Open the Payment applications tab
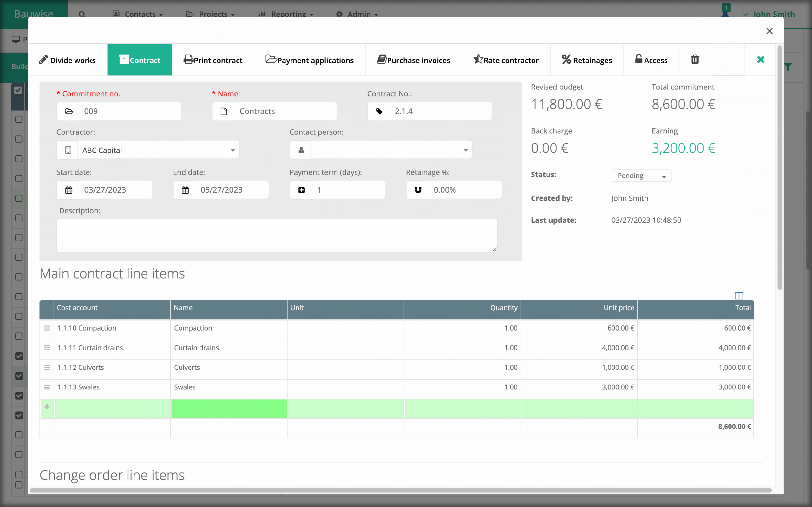 tap(309, 60)
